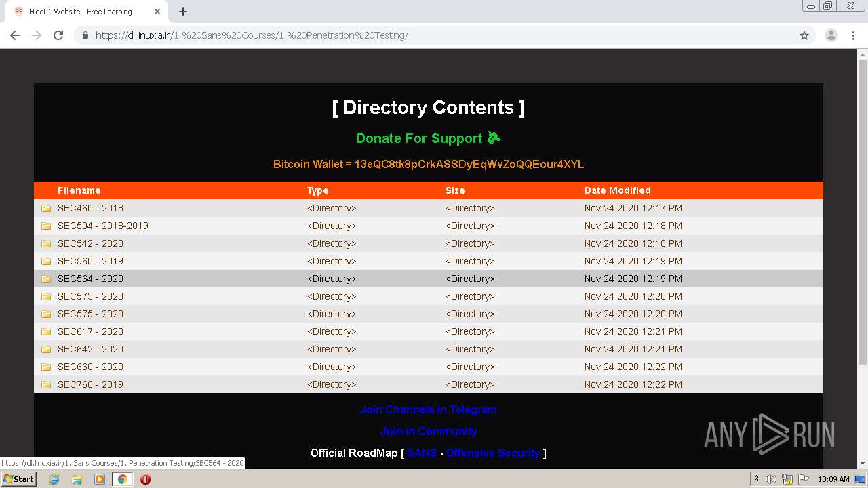Open the SEC575 - 2020 directory link
868x488 pixels.
tap(90, 314)
